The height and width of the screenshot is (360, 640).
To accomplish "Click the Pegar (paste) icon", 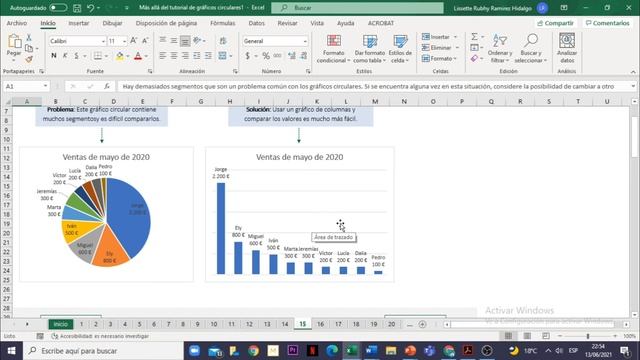I will [14, 42].
